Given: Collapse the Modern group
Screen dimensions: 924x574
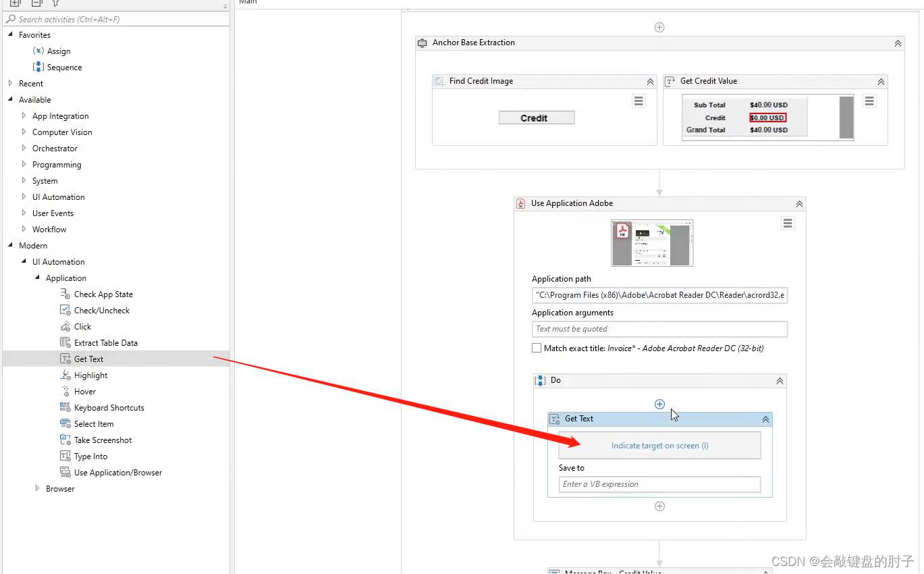Looking at the screenshot, I should click(x=10, y=246).
